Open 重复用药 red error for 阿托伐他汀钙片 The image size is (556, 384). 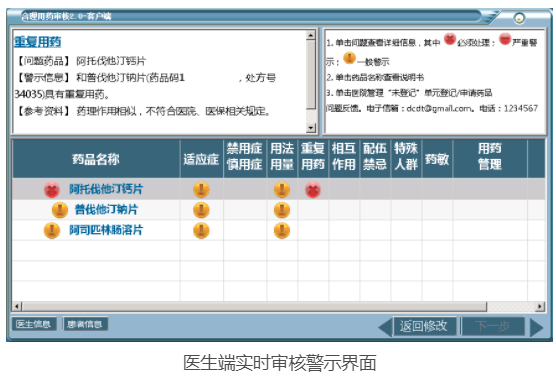point(313,190)
